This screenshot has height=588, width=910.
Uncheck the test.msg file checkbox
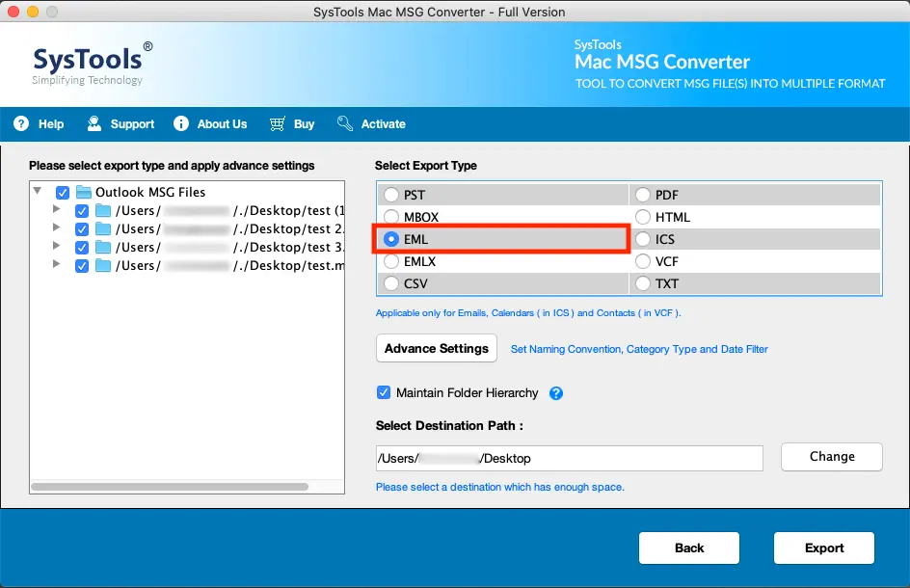point(82,266)
